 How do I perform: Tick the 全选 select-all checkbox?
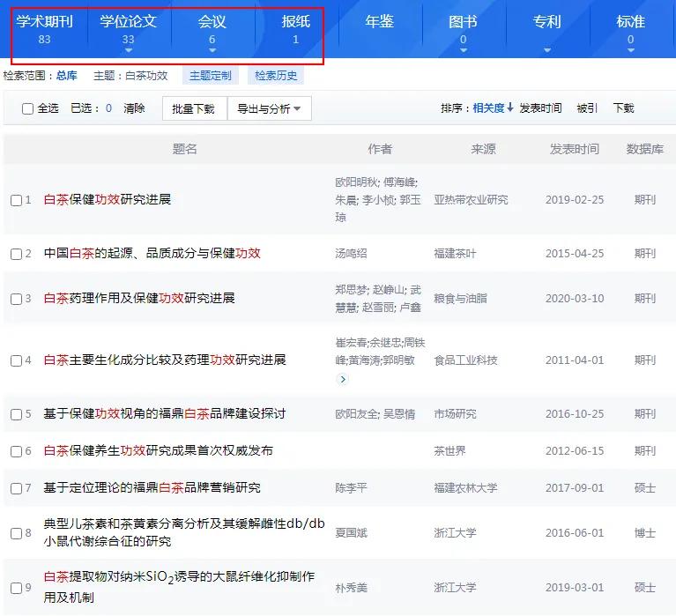(x=27, y=108)
